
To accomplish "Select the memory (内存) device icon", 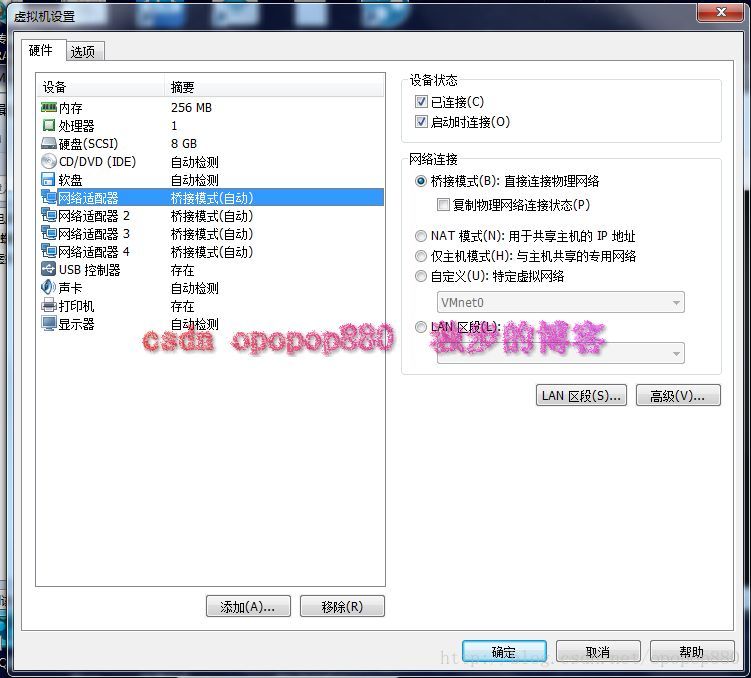I will [x=49, y=107].
